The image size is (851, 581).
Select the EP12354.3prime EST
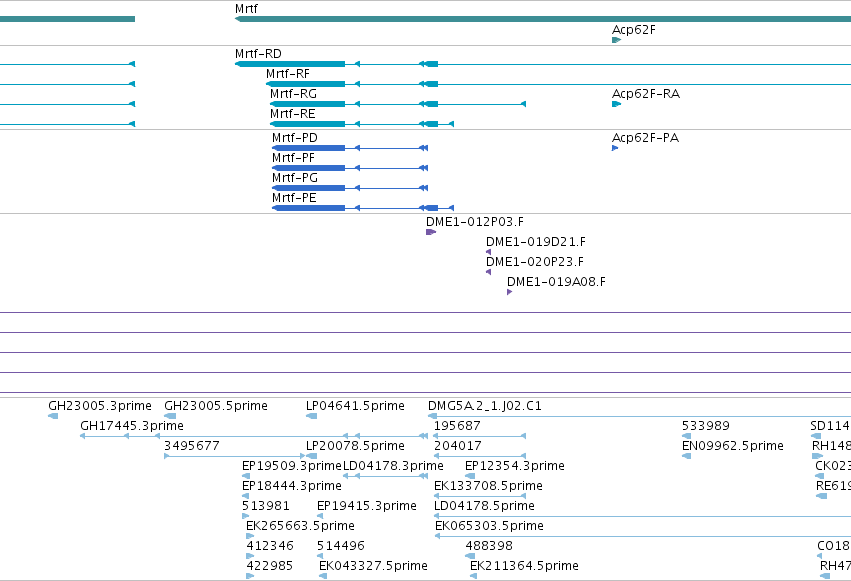coord(470,476)
